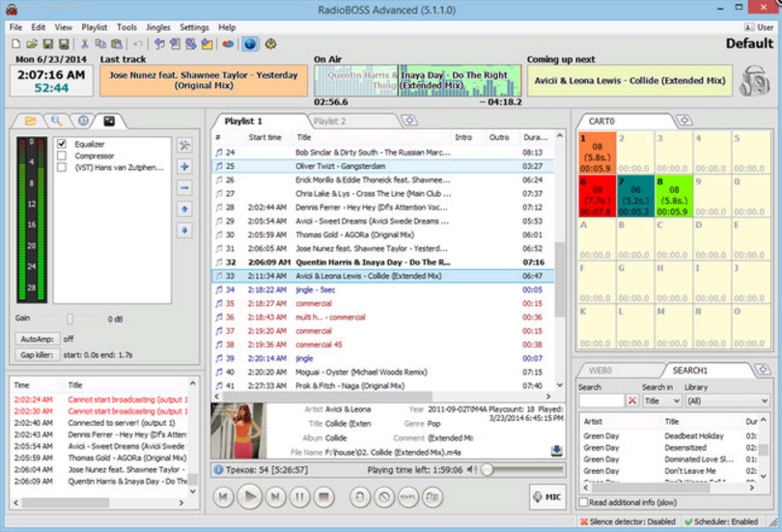This screenshot has width=782, height=532.
Task: Click the Copy toolbar icon
Action: coord(100,43)
